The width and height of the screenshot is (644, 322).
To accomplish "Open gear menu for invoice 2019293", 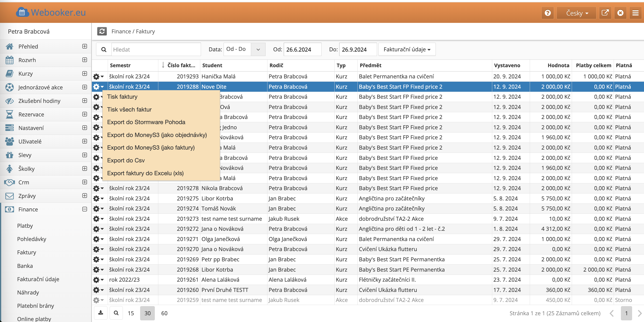I will 98,76.
